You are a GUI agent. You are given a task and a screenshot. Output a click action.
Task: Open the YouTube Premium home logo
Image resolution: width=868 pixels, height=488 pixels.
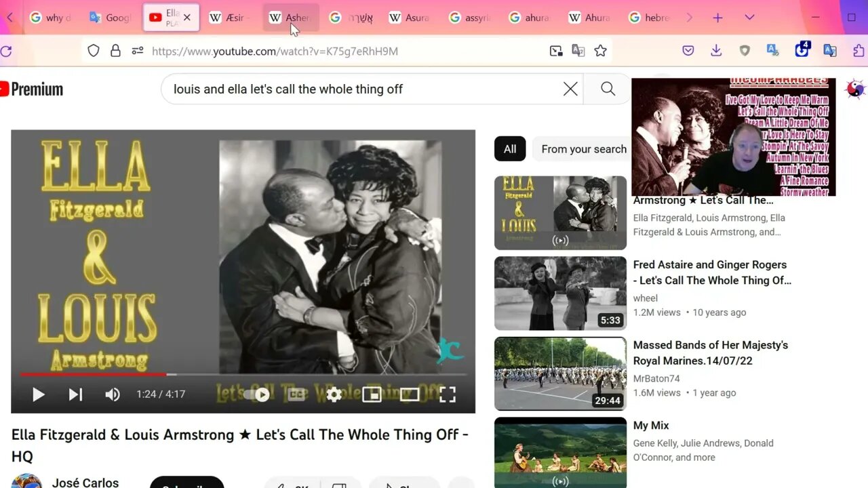[33, 89]
